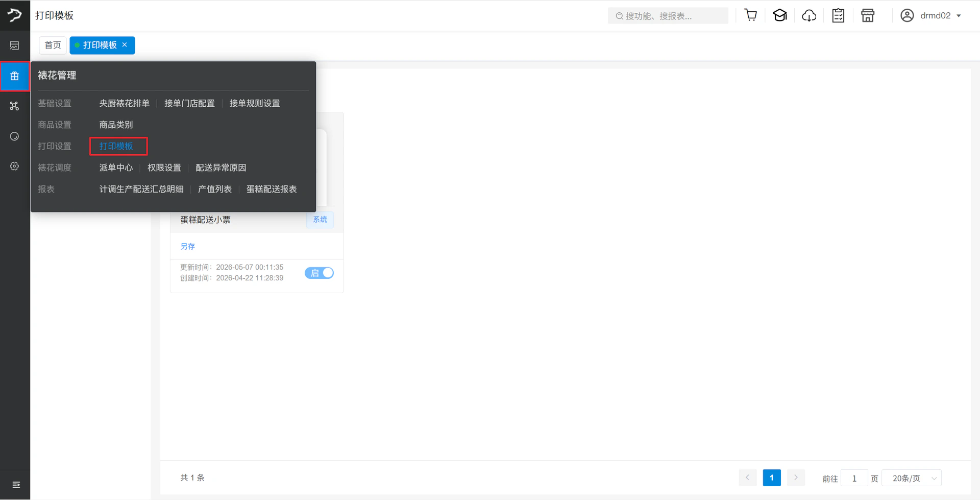Open the shopping cart icon

point(750,15)
